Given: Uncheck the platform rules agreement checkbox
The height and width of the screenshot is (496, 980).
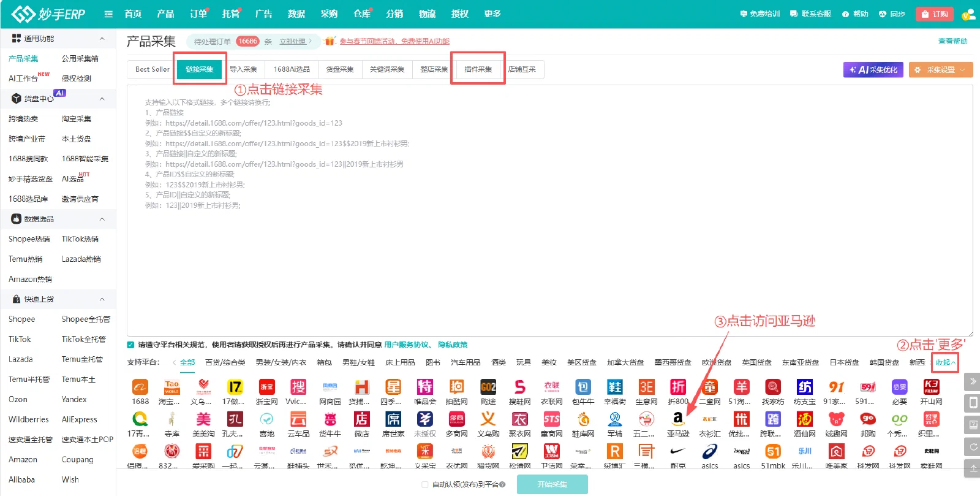Looking at the screenshot, I should tap(130, 345).
